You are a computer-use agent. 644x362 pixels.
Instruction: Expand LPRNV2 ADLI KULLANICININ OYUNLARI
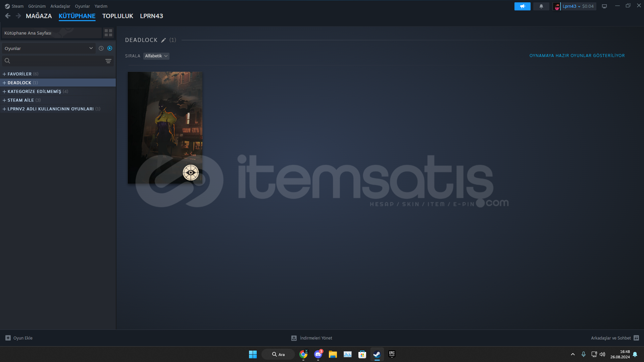click(4, 109)
